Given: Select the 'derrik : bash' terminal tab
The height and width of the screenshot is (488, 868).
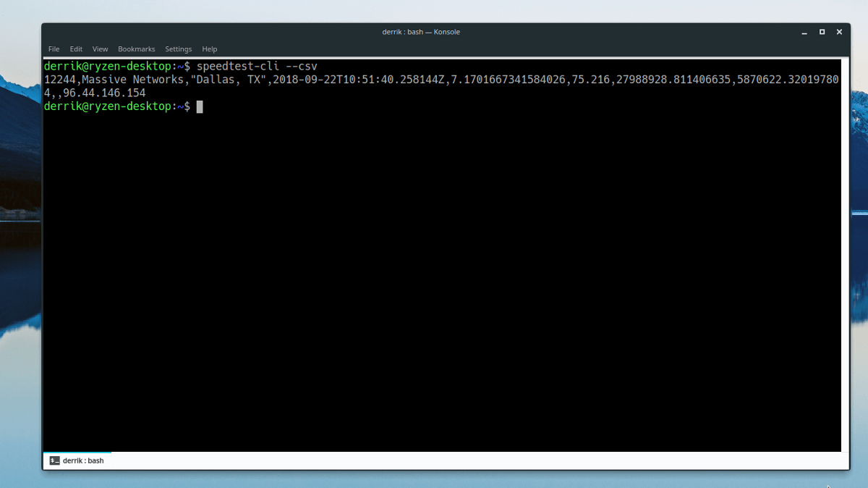Looking at the screenshot, I should coord(77,460).
